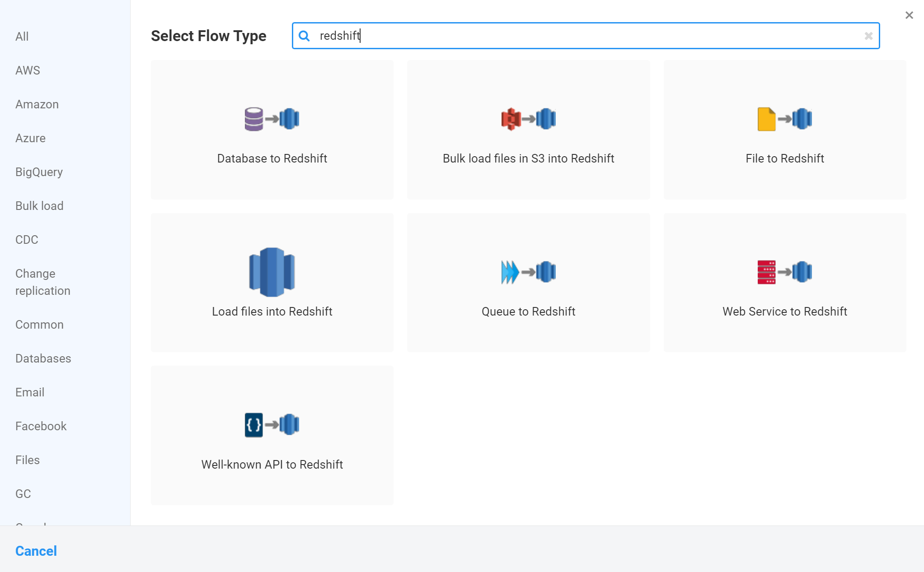The width and height of the screenshot is (924, 572).
Task: Select the Well-known API to Redshift flow
Action: pos(272,436)
